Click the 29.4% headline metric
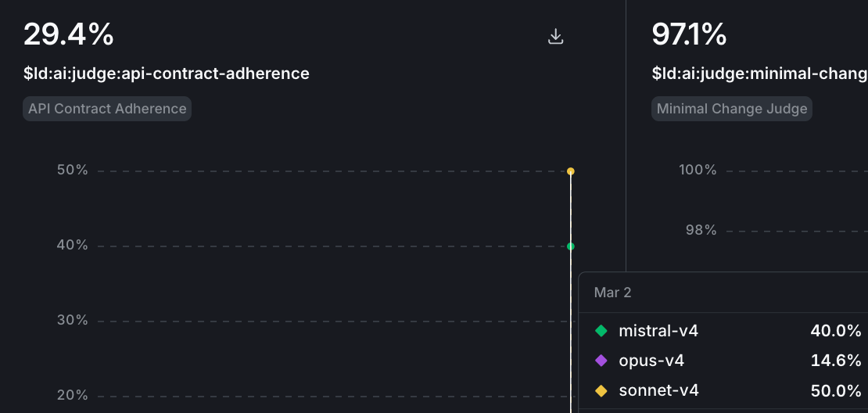868x413 pixels. pos(69,35)
